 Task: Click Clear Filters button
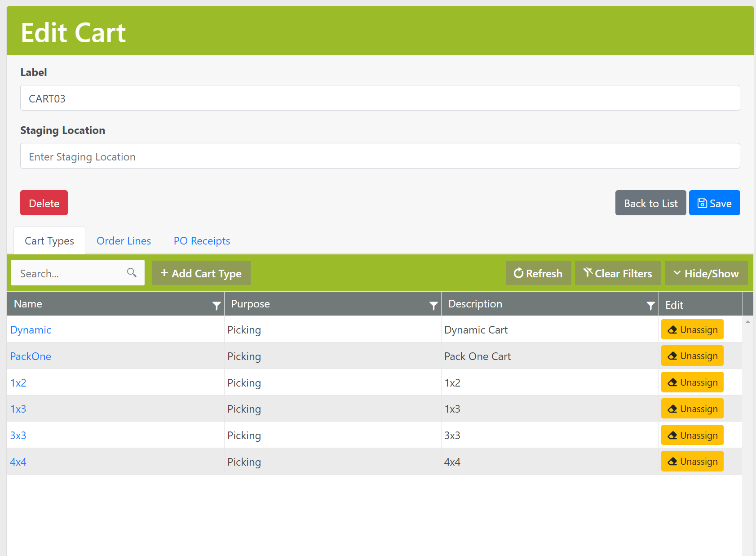(x=618, y=273)
